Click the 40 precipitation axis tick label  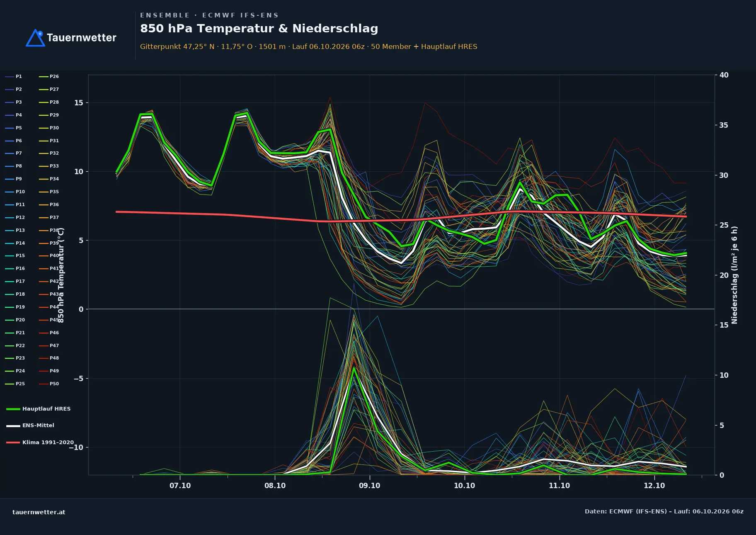pyautogui.click(x=724, y=75)
